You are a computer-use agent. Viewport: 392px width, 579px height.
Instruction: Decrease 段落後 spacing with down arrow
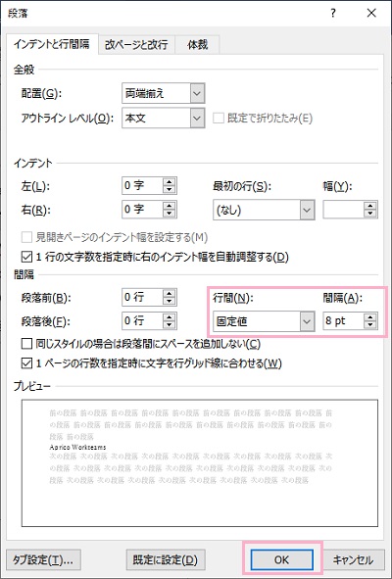(170, 325)
